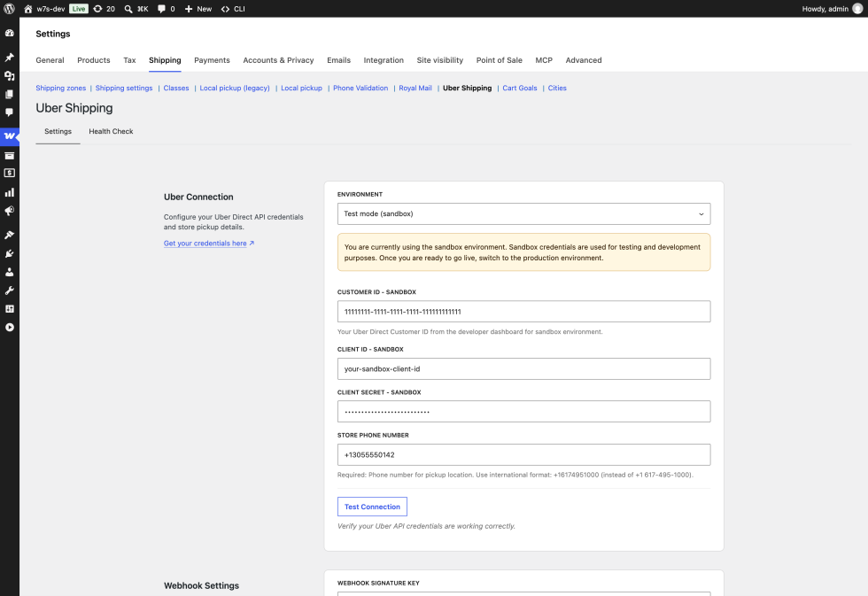
Task: Open the Payments settings tab
Action: click(x=212, y=60)
